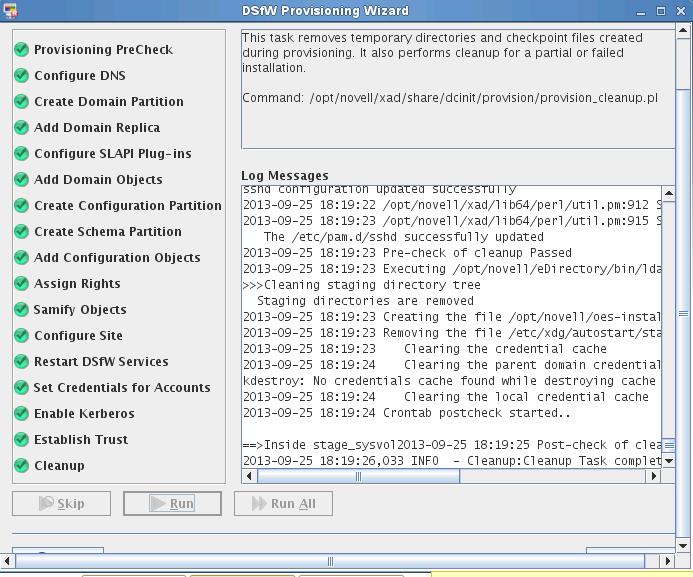Select the Add Configuration Objects task
Screen dimensions: 693x577
coord(117,258)
